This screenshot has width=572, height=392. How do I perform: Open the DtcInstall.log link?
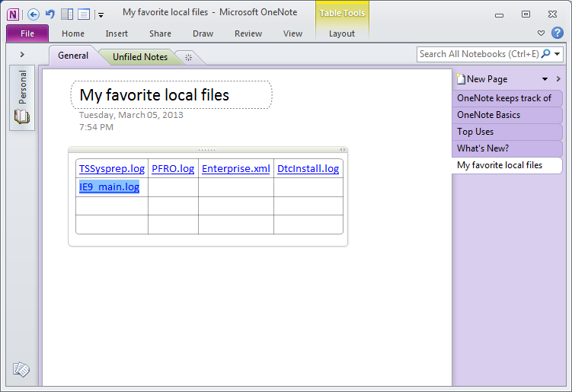pos(308,168)
